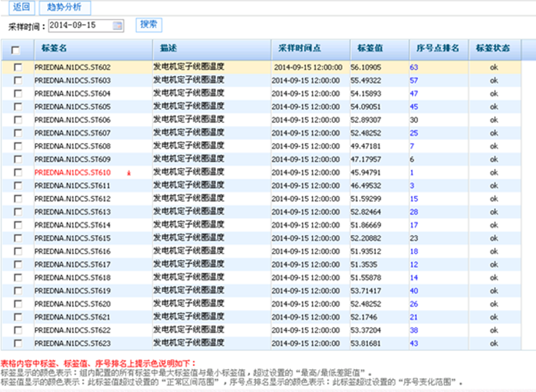
Task: Click the 搜索 search button
Action: pos(148,25)
